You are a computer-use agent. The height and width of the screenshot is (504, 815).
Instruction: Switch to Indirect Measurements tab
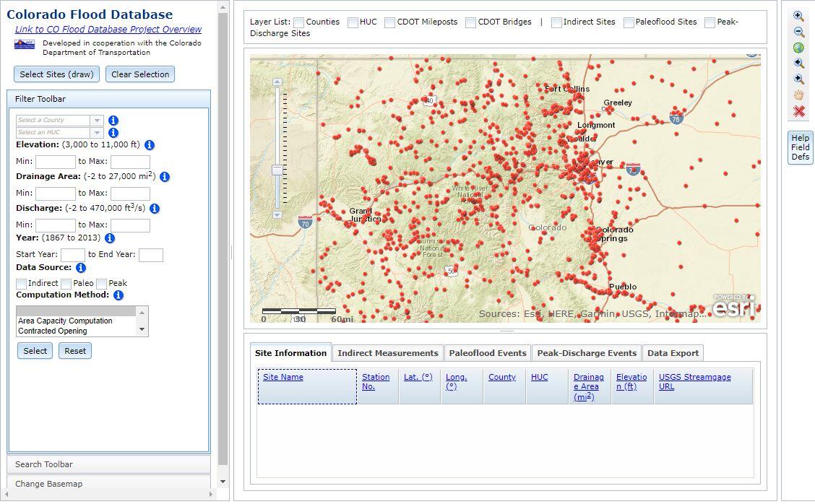pyautogui.click(x=388, y=353)
